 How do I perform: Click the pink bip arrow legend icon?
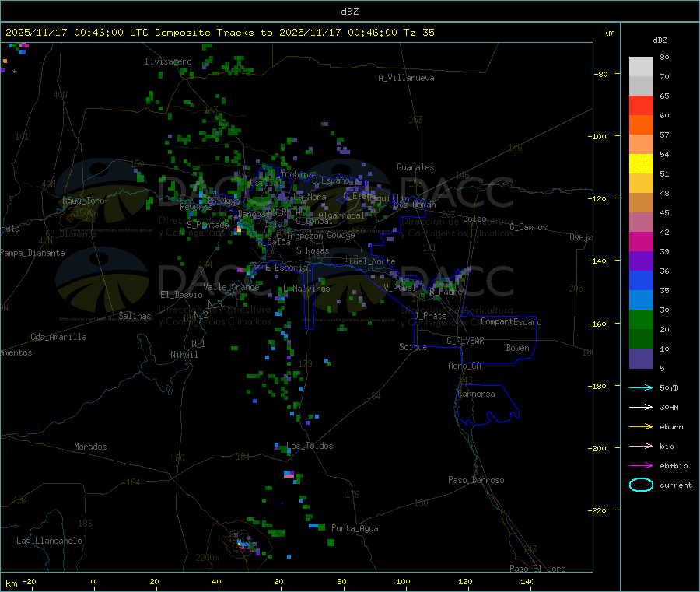tap(641, 446)
